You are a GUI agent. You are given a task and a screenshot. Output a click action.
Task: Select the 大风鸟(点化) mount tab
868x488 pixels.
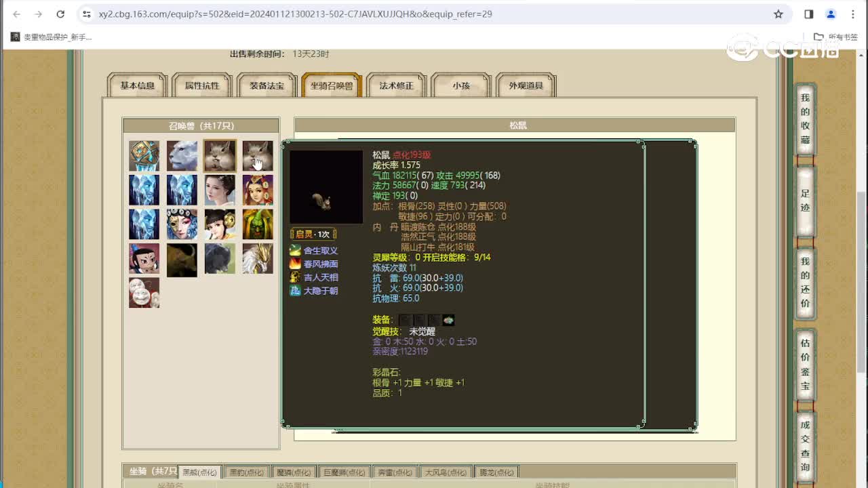tap(446, 472)
